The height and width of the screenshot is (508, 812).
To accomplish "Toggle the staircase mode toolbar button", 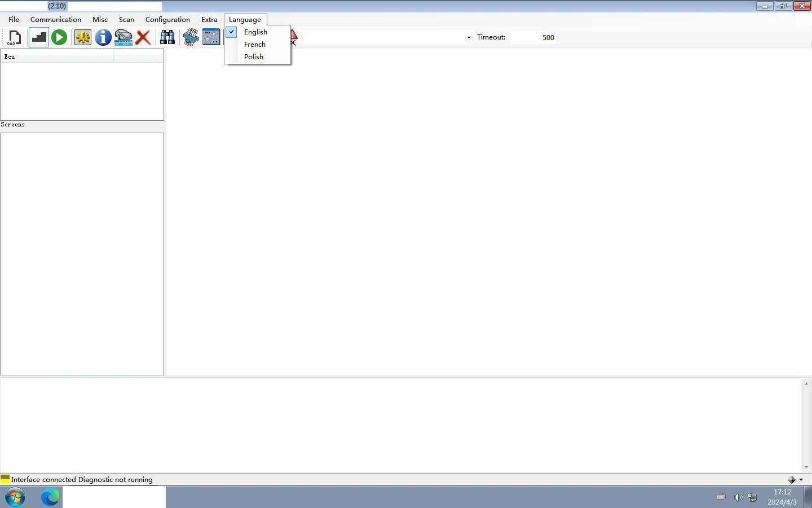I will click(x=38, y=38).
